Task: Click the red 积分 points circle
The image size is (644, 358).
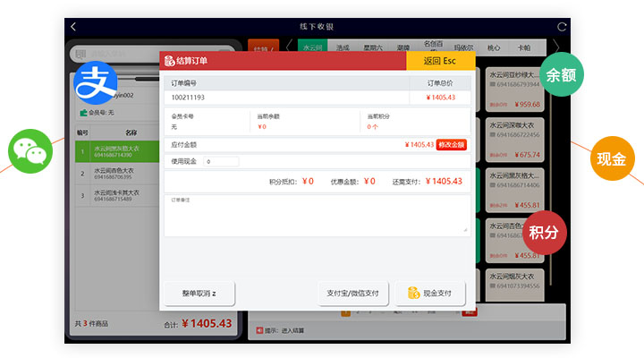Action: [544, 232]
